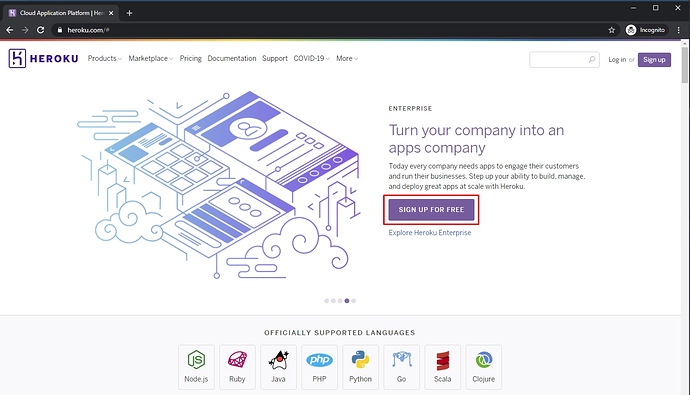Jump to the first carousel slide dot
690x395 pixels.
[327, 301]
